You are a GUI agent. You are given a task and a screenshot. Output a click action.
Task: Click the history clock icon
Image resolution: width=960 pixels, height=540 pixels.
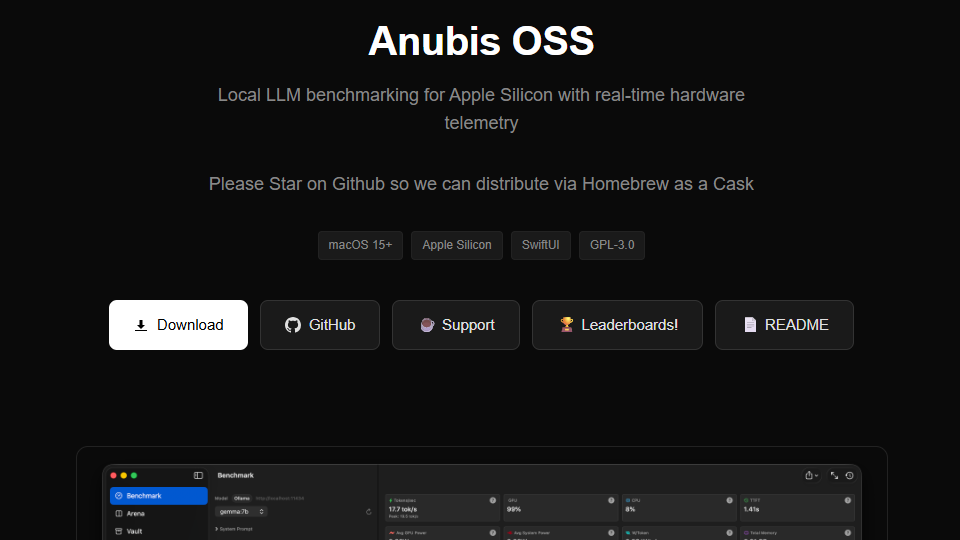850,475
